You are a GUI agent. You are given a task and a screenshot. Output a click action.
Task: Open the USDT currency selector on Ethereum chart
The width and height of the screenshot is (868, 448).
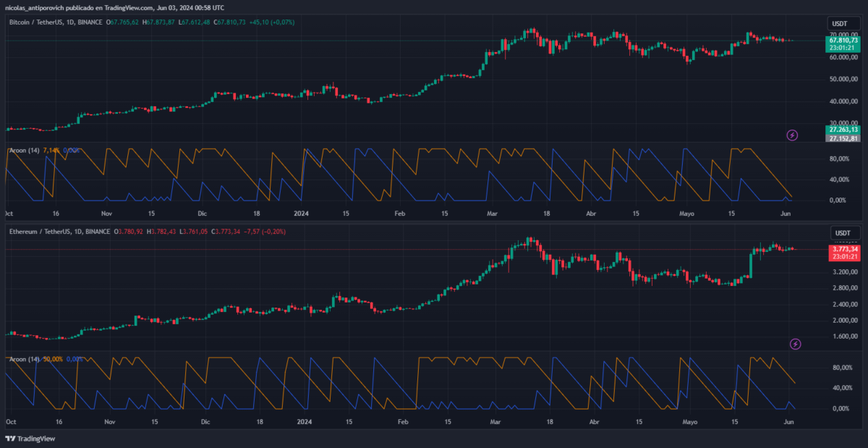(842, 233)
